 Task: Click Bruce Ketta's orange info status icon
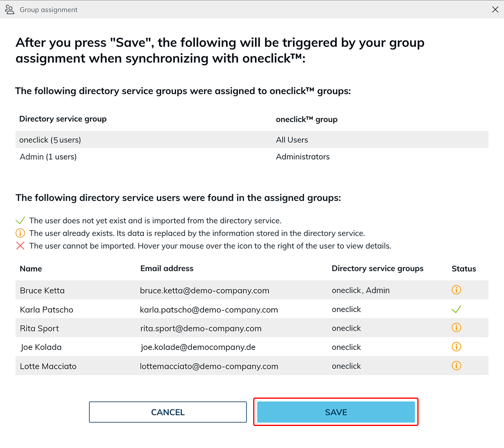pos(456,290)
